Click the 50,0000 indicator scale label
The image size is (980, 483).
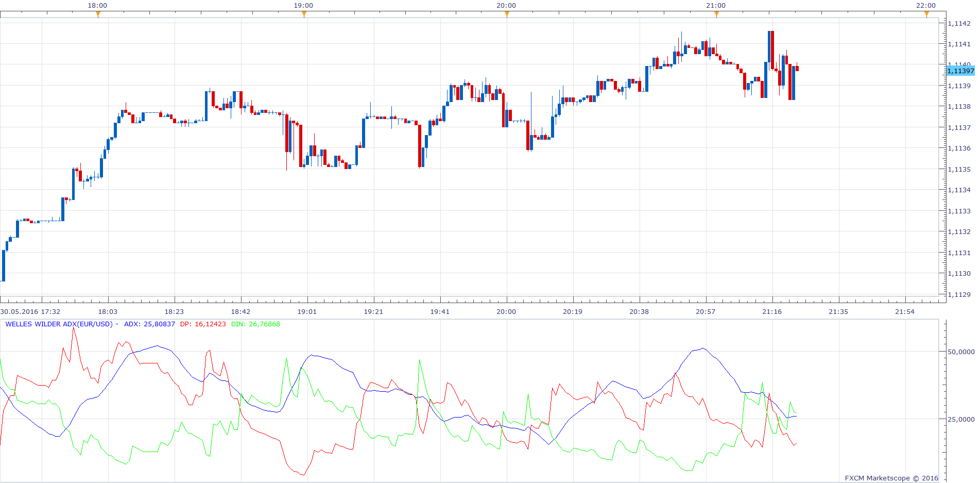point(961,352)
